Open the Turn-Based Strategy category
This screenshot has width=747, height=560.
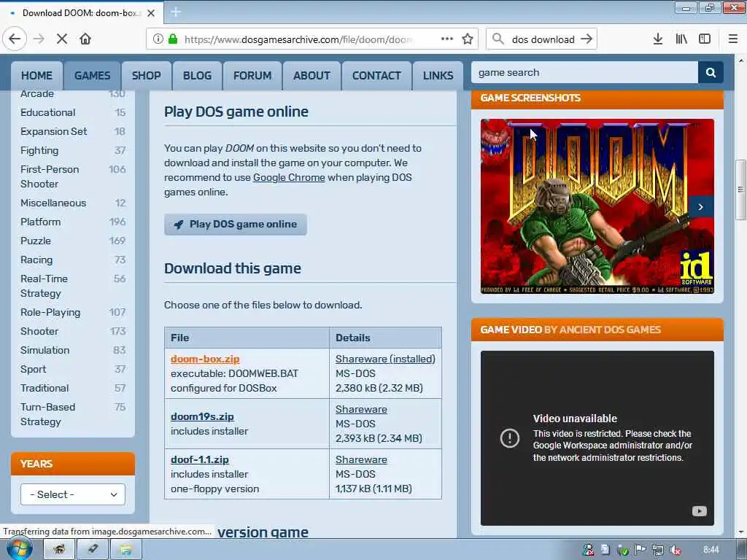(47, 414)
